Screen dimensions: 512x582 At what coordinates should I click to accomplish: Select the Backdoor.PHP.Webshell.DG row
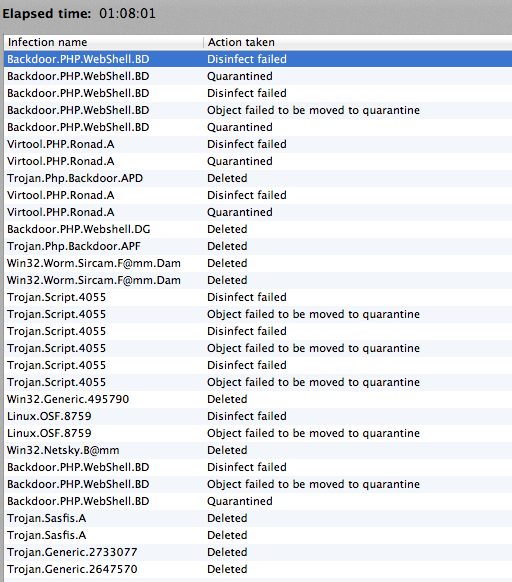(258, 229)
